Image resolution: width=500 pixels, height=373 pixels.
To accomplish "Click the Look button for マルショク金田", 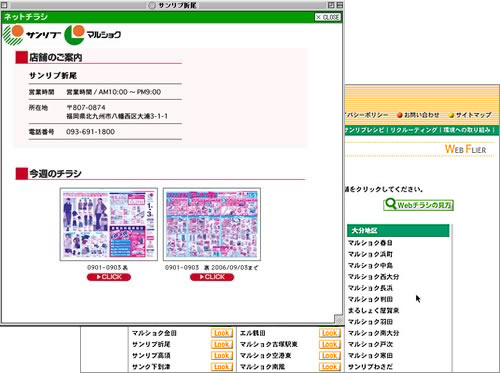I will [222, 333].
